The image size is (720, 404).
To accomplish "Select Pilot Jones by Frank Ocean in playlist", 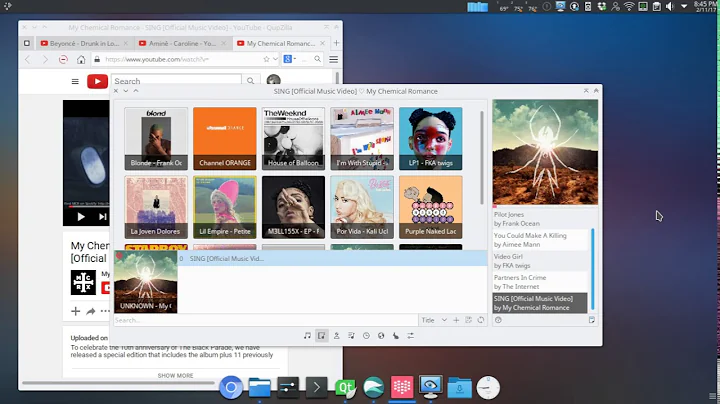I will point(540,219).
